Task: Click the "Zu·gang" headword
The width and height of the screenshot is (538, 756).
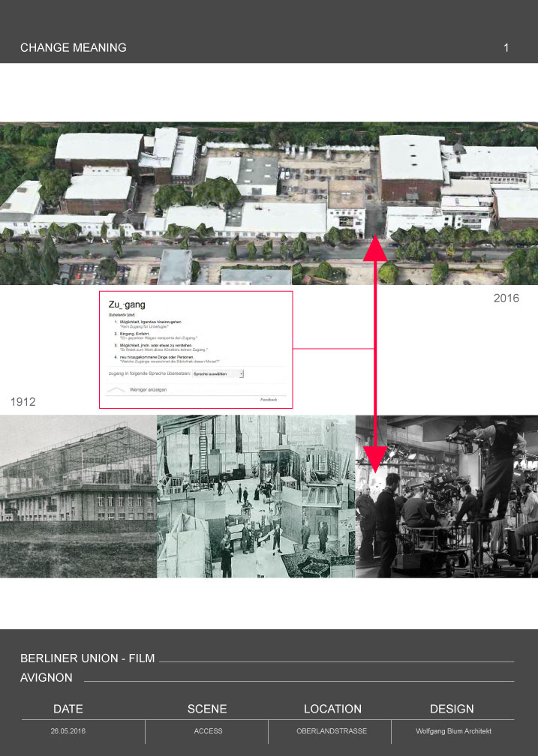Action: point(127,304)
